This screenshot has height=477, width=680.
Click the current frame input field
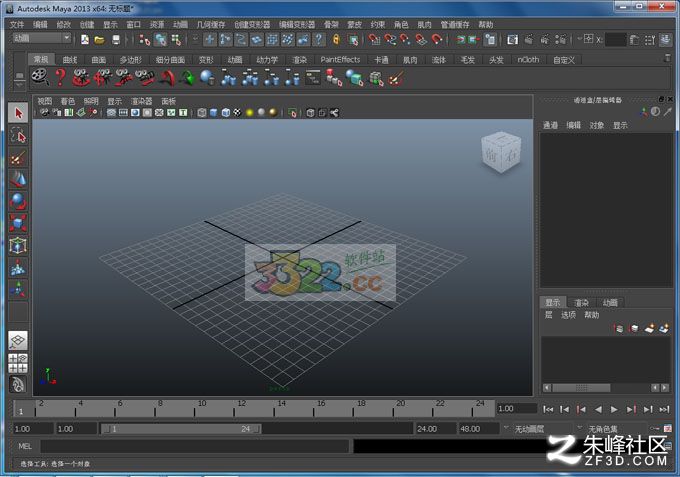click(x=517, y=408)
